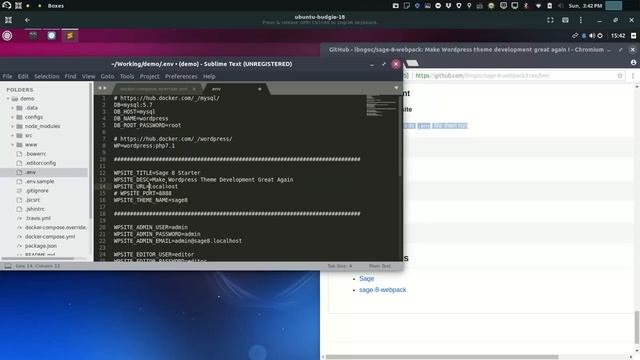
Task: Go back in Boxes with the arrow
Action: click(x=27, y=20)
